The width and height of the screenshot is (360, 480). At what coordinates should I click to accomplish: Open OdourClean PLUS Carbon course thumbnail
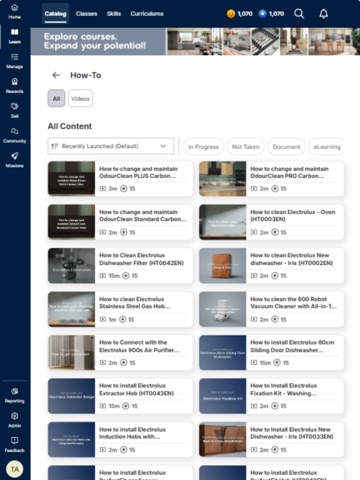tap(71, 178)
